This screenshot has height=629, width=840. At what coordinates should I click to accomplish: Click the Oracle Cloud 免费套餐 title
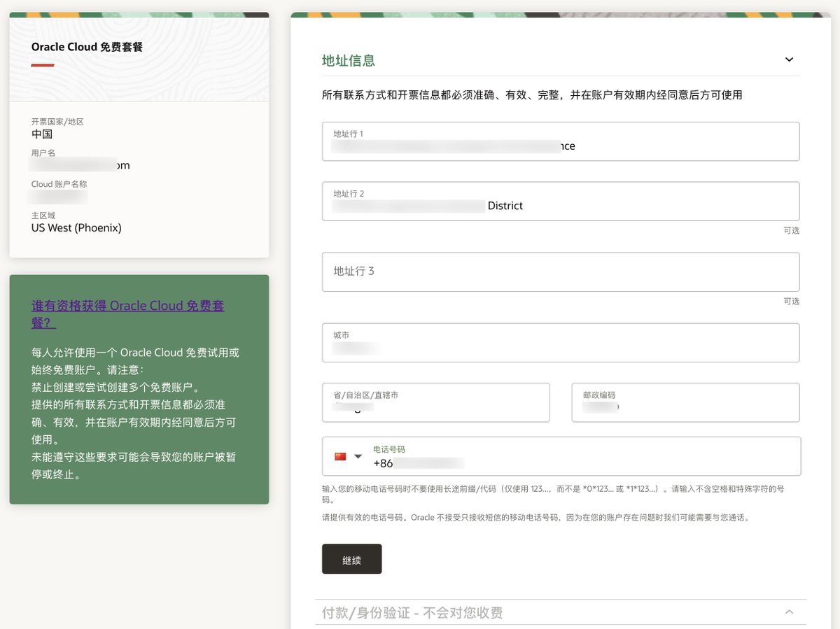click(87, 47)
